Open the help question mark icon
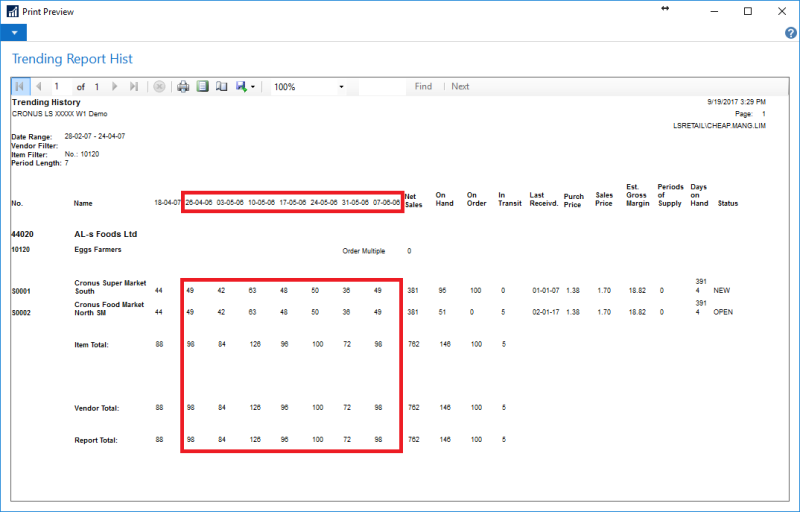This screenshot has width=800, height=512. 790,33
